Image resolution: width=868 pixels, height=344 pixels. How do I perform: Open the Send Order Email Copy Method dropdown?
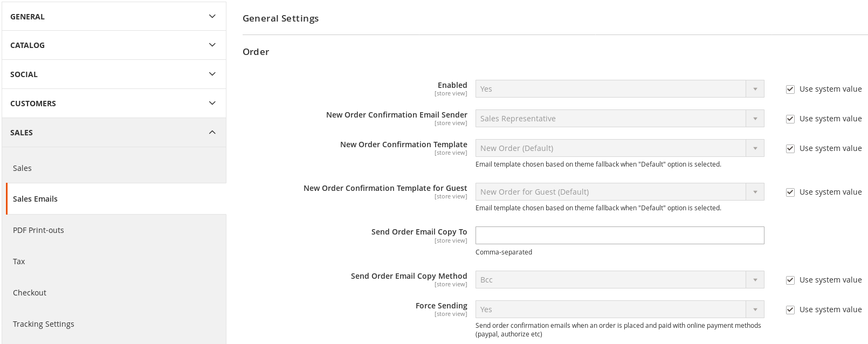(x=619, y=280)
